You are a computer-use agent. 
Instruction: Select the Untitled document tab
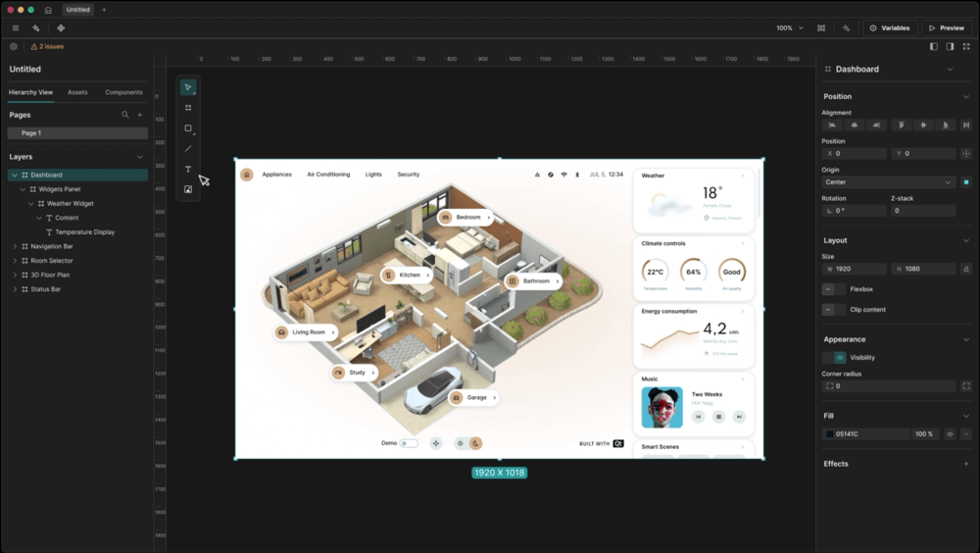pos(78,10)
